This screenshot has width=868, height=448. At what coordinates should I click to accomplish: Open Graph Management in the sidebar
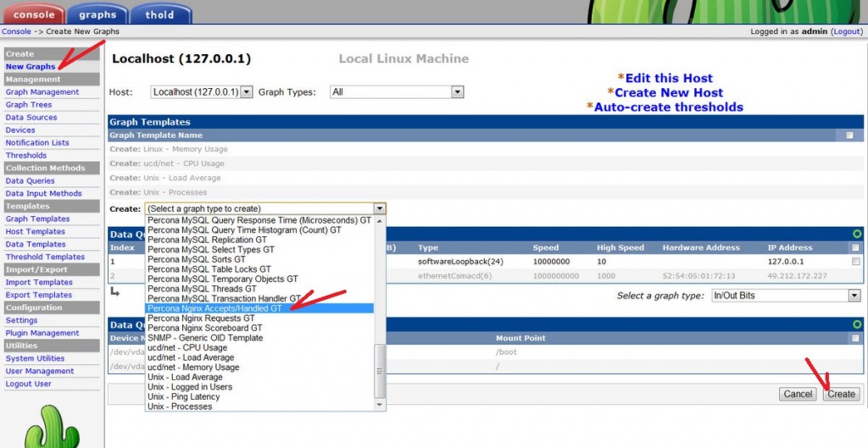tap(42, 92)
